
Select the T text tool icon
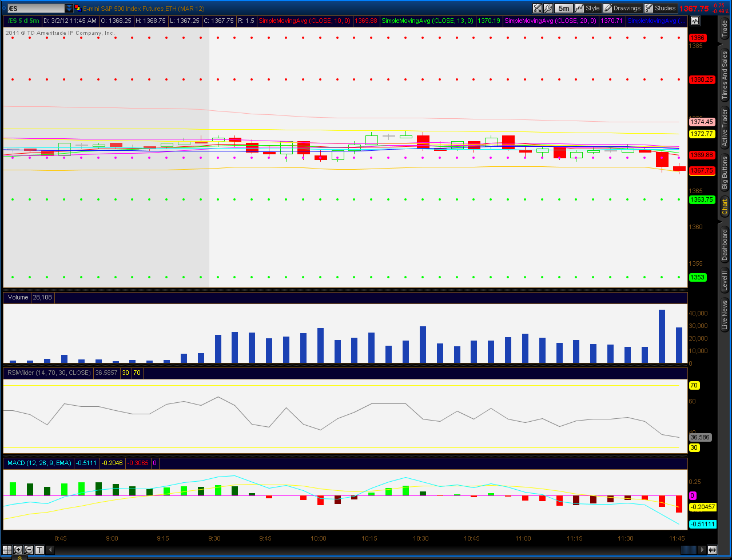click(x=39, y=550)
